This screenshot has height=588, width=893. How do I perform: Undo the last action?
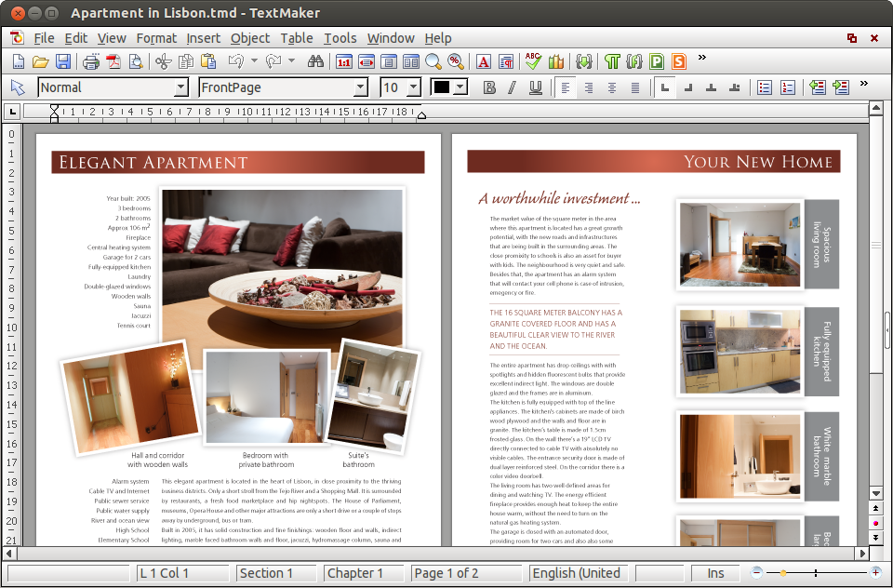point(235,61)
